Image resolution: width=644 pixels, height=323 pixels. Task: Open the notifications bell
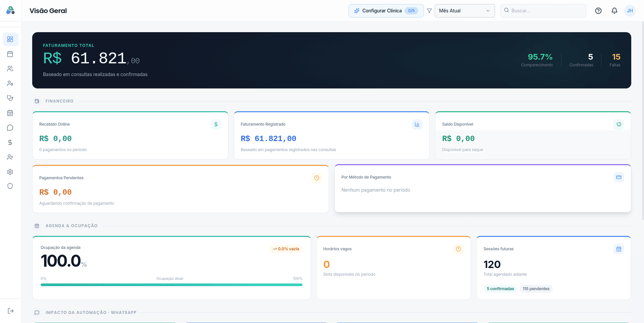614,10
